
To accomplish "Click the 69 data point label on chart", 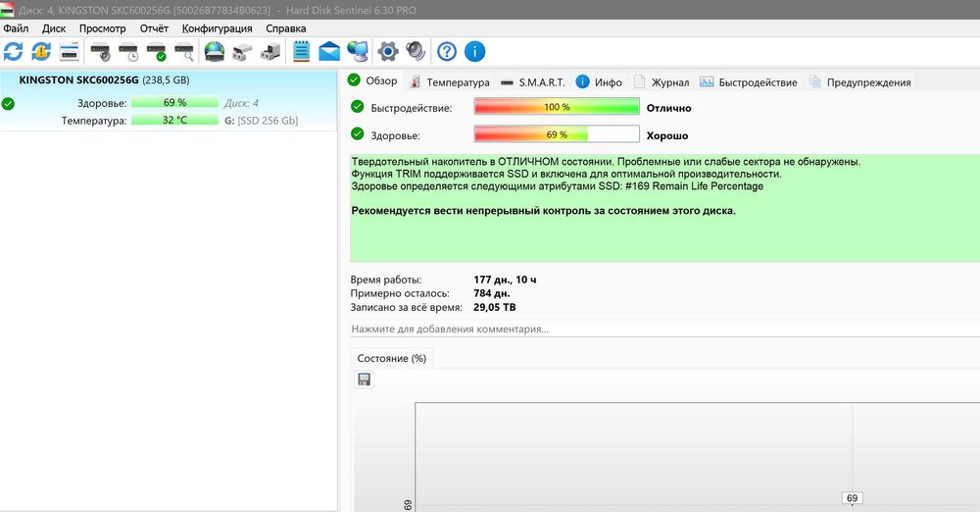I will (x=852, y=498).
